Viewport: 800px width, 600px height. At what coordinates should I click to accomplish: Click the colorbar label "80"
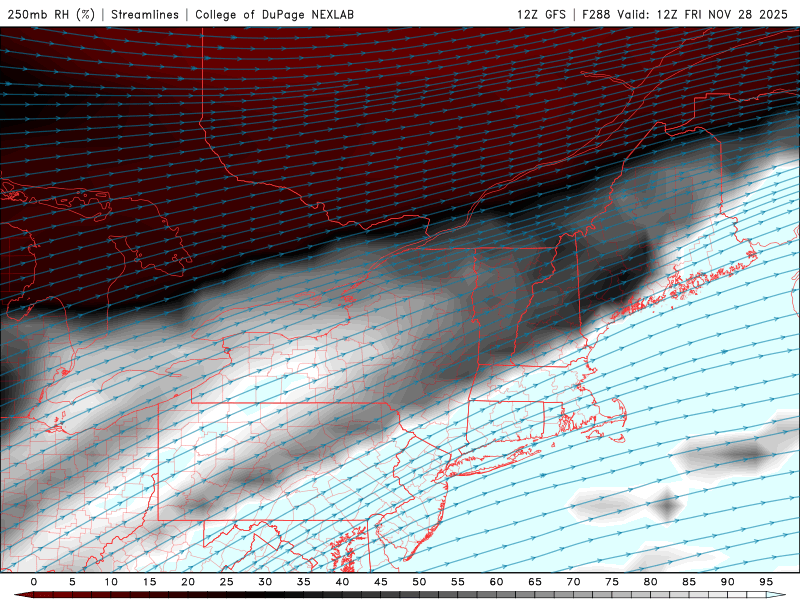650,582
